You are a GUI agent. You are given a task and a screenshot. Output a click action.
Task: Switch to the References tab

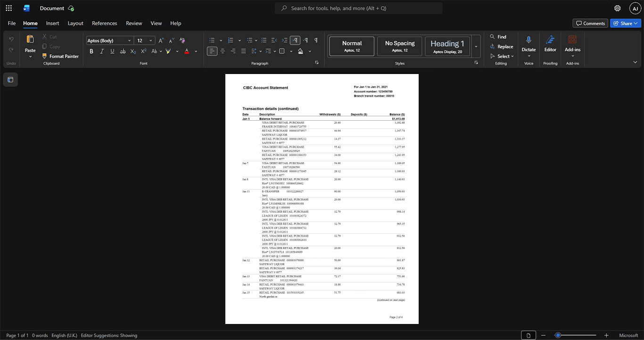coord(104,23)
